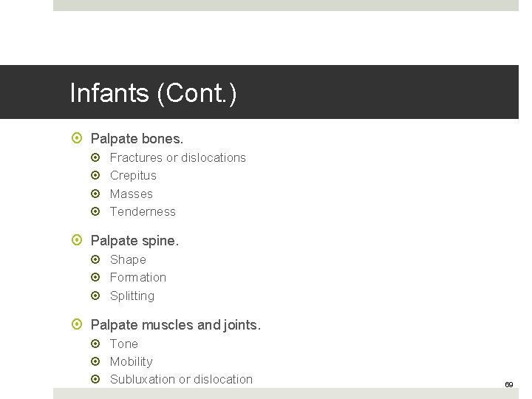Click the Palpate spine heading text
The height and width of the screenshot is (399, 532).
(134, 240)
